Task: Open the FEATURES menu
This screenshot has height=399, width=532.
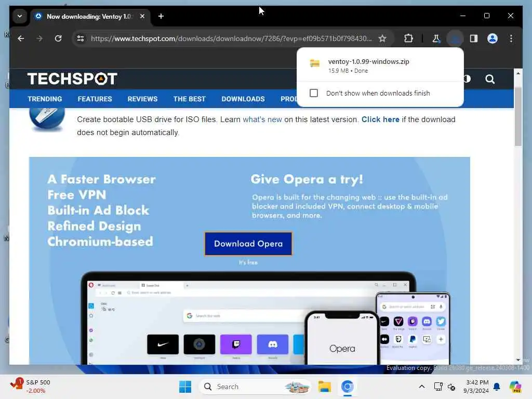Action: click(x=95, y=99)
